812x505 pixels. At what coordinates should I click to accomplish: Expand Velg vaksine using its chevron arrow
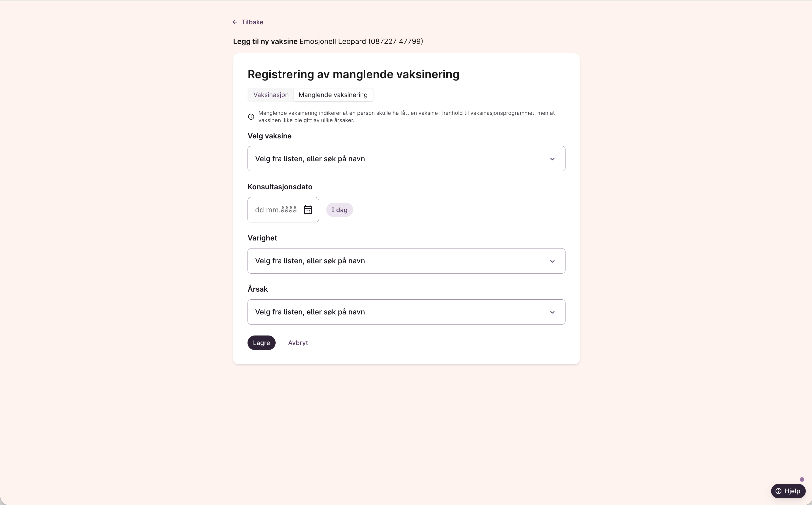pyautogui.click(x=552, y=159)
